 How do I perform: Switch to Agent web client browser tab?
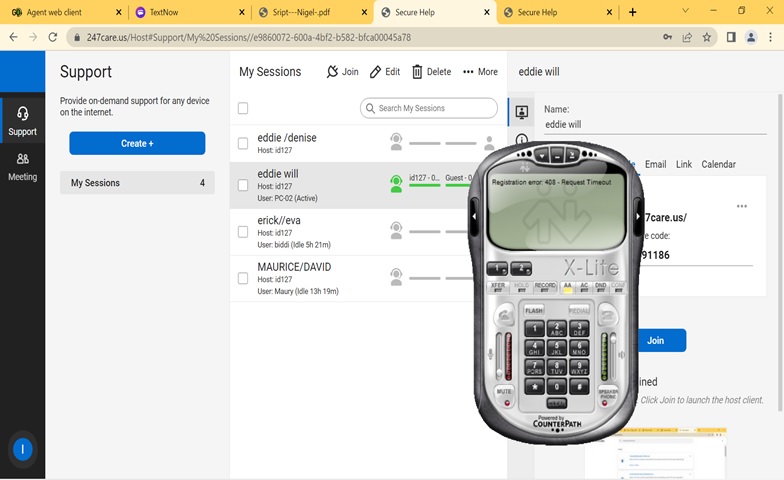64,12
